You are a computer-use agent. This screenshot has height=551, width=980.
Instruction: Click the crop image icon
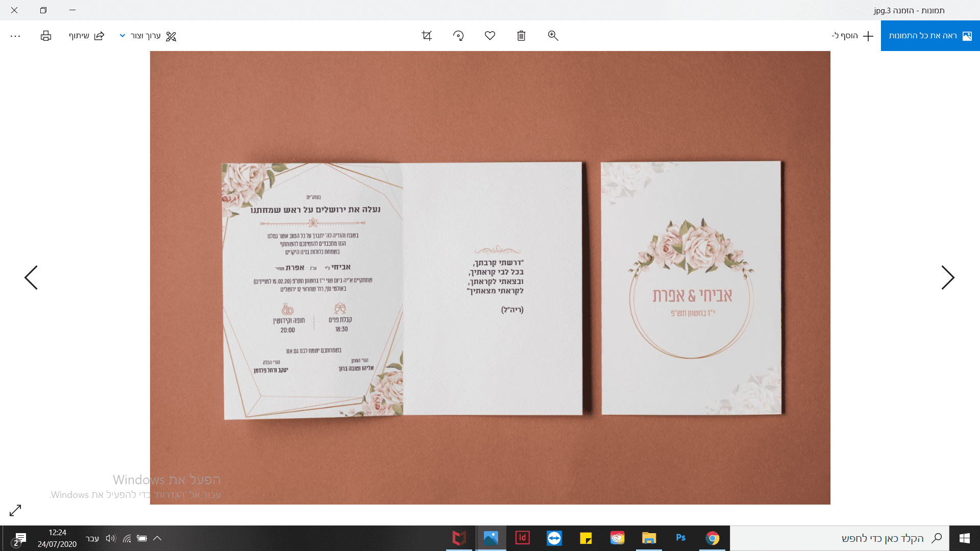(427, 36)
